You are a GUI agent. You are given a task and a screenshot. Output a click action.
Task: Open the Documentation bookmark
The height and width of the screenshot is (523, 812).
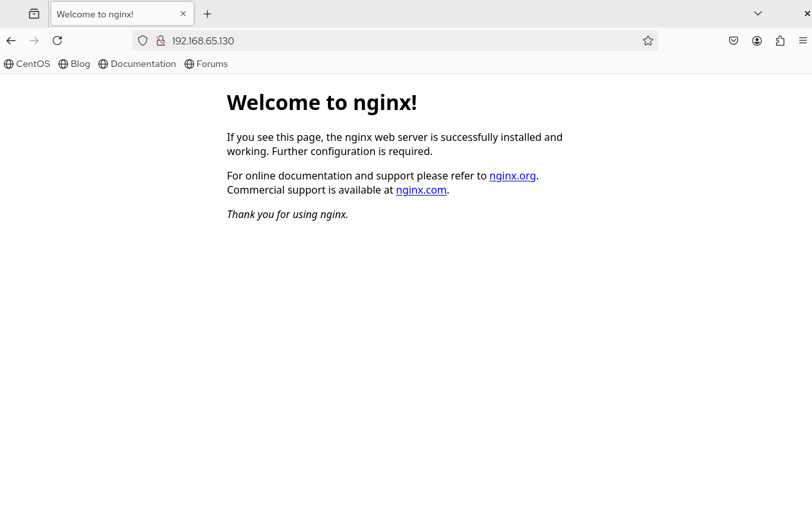pos(137,64)
